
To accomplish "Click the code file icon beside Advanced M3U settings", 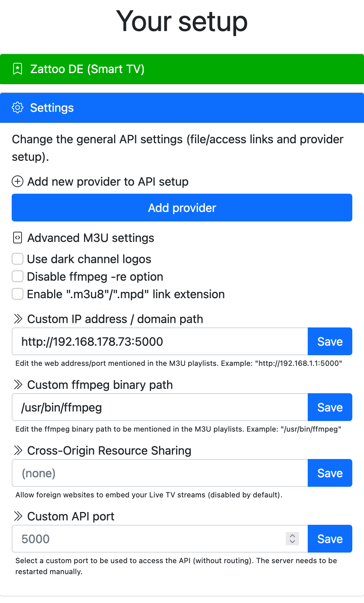I will [18, 238].
